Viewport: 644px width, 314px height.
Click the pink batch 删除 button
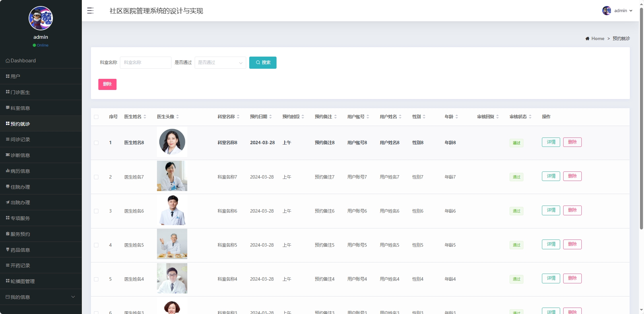click(x=107, y=84)
